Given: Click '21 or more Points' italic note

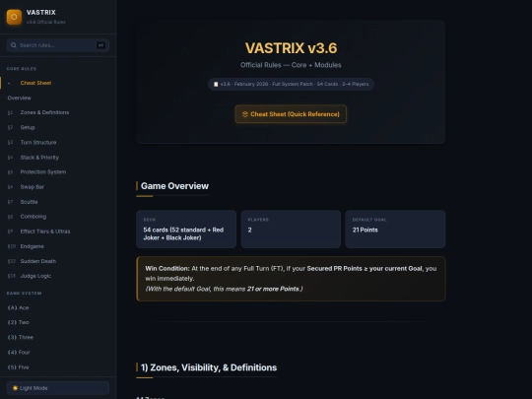Looking at the screenshot, I should click(224, 289).
